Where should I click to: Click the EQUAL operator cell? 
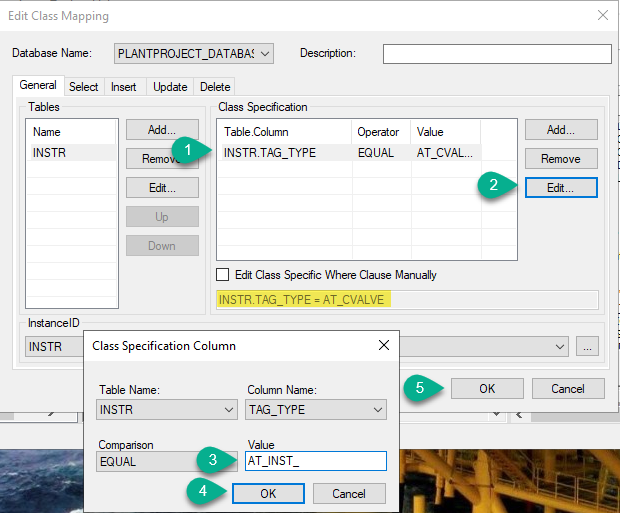(376, 153)
